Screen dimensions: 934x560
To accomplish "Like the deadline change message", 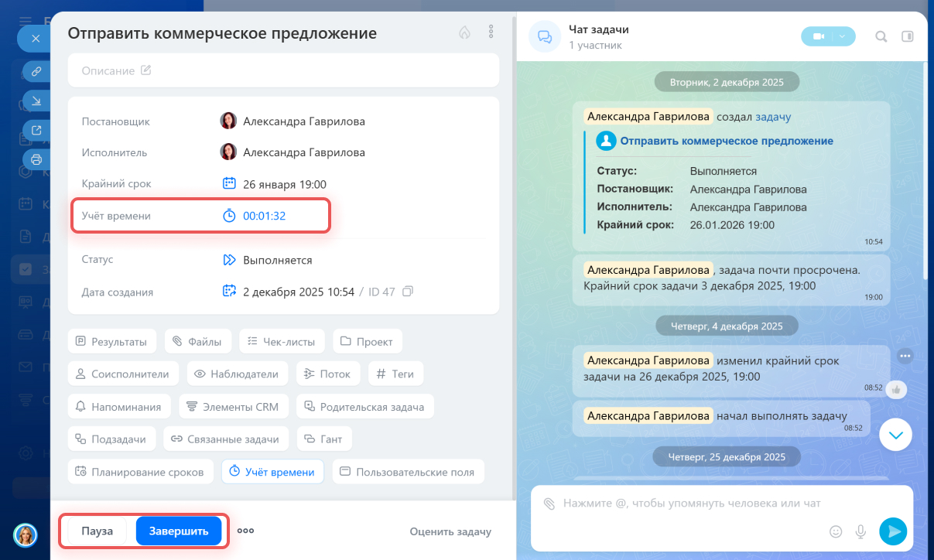I will (896, 390).
